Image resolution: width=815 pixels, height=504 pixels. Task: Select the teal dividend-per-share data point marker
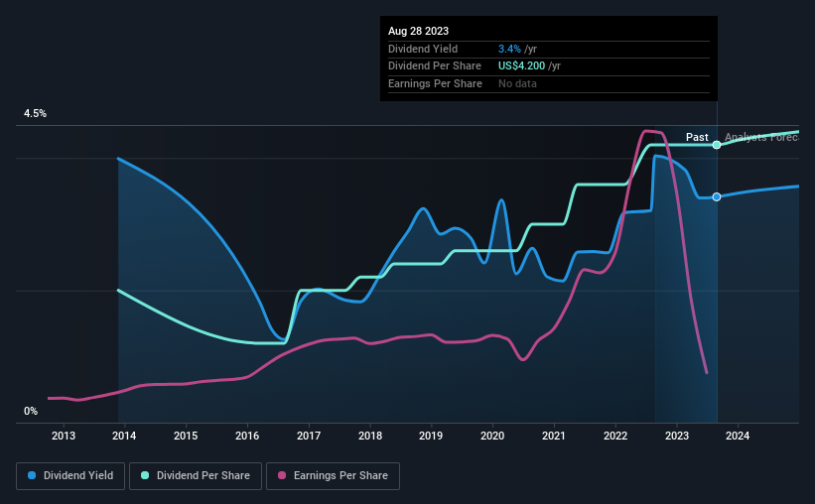[717, 145]
